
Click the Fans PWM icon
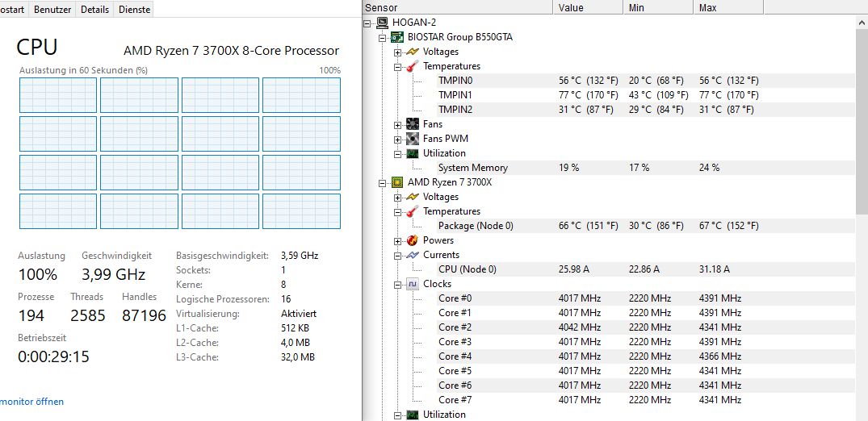coord(413,138)
